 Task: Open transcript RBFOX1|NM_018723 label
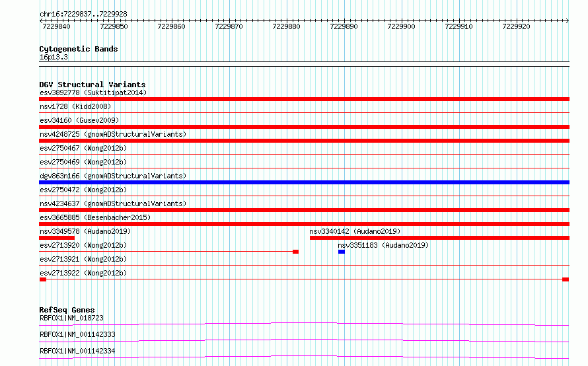coord(71,318)
